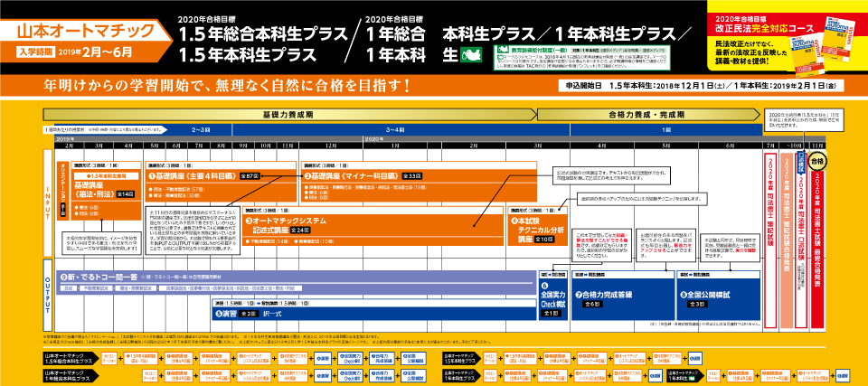Image resolution: width=868 pixels, height=386 pixels.
Task: Click the 全2回 badge
Action: [x=250, y=314]
